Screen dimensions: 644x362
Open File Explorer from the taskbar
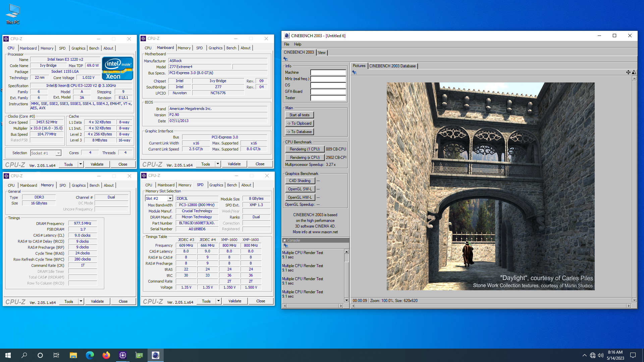coord(73,355)
